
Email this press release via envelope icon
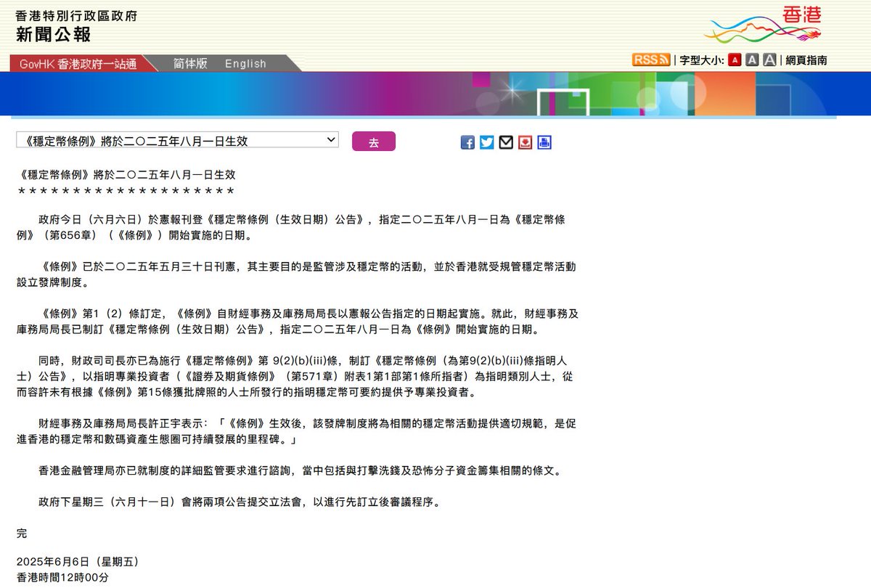(x=506, y=142)
